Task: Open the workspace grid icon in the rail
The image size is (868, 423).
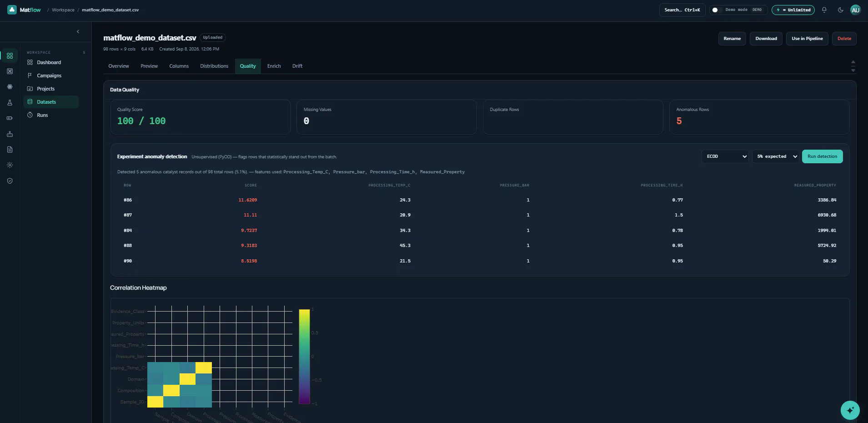Action: [10, 55]
